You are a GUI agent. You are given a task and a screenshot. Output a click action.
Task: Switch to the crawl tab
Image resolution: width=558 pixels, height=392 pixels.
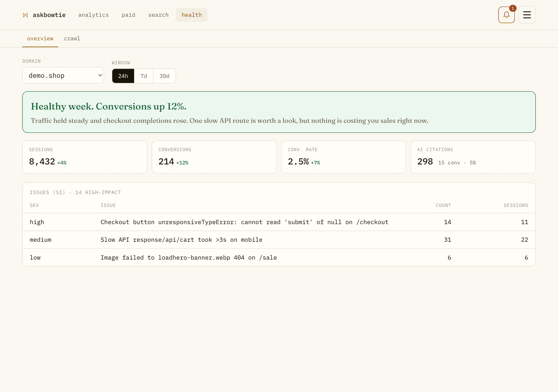tap(72, 38)
